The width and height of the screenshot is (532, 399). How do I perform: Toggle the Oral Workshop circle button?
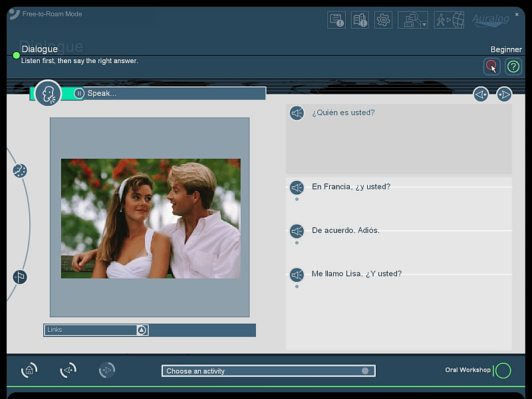pyautogui.click(x=503, y=370)
